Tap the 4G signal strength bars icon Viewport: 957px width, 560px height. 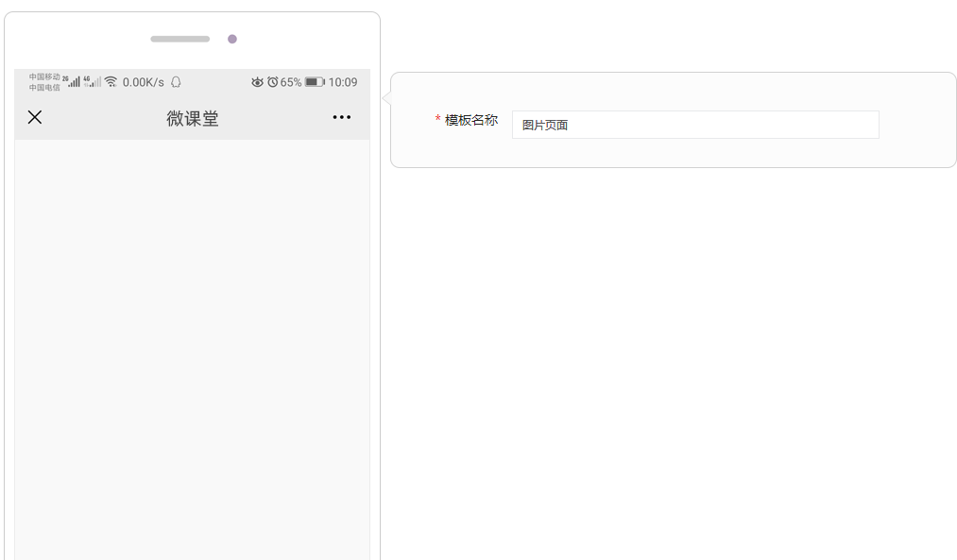click(93, 82)
